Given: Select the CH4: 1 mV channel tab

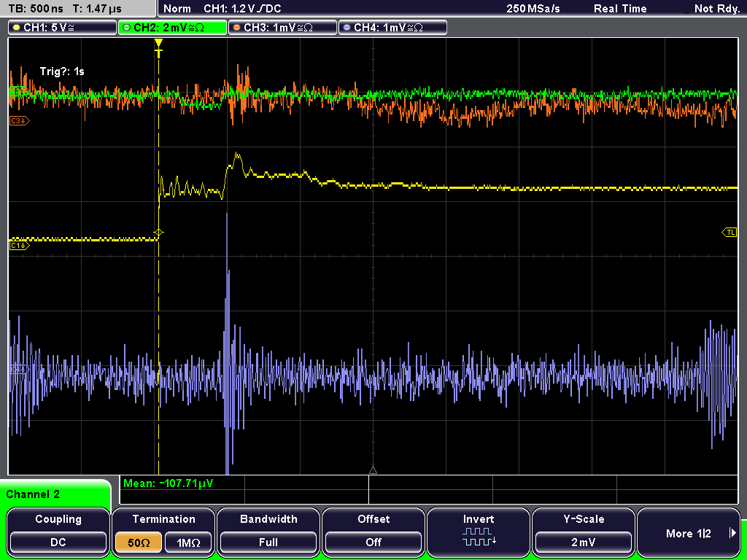Looking at the screenshot, I should [x=392, y=28].
